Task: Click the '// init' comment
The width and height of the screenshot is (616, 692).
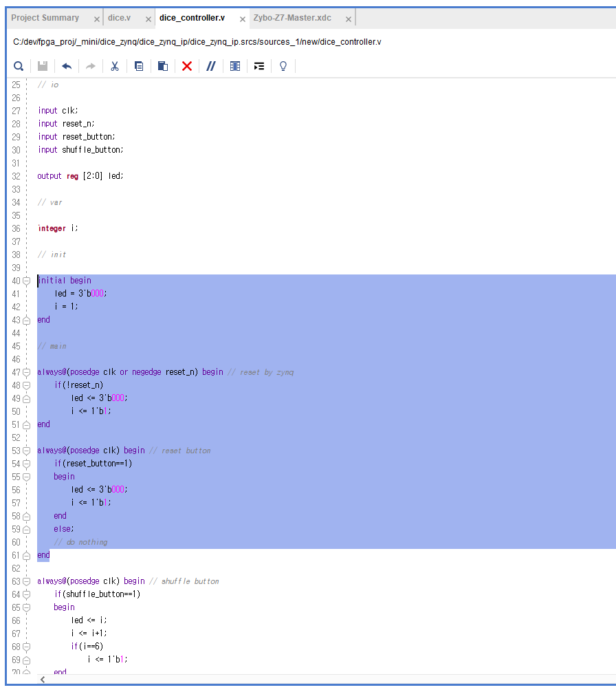Action: click(52, 255)
